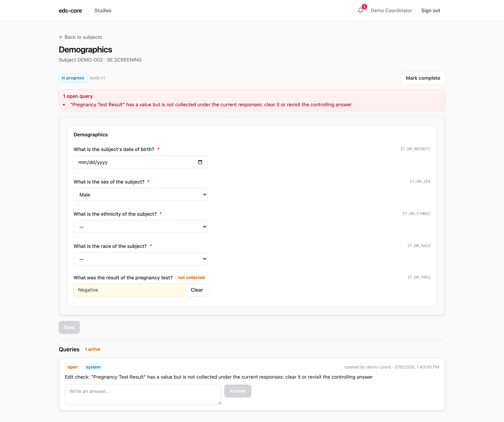This screenshot has height=422, width=504.
Task: Click the in progress status badge
Action: point(73,78)
